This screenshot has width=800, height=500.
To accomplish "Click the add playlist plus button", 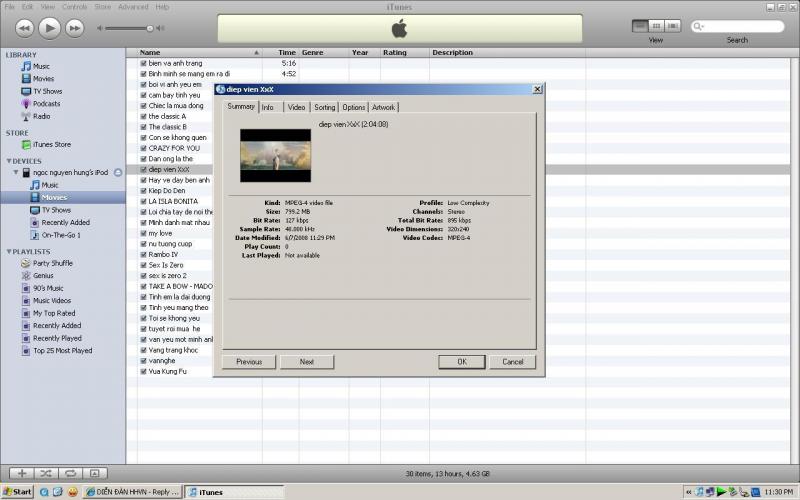I will (x=20, y=472).
